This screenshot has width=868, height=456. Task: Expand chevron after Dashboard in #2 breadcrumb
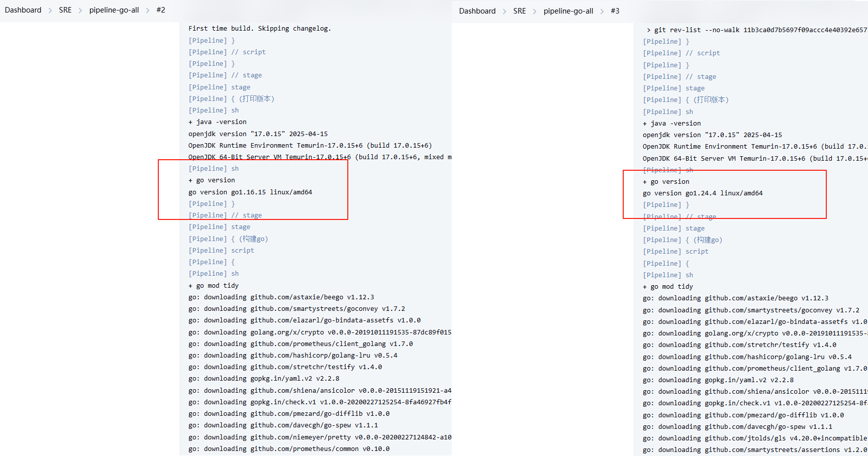click(50, 11)
